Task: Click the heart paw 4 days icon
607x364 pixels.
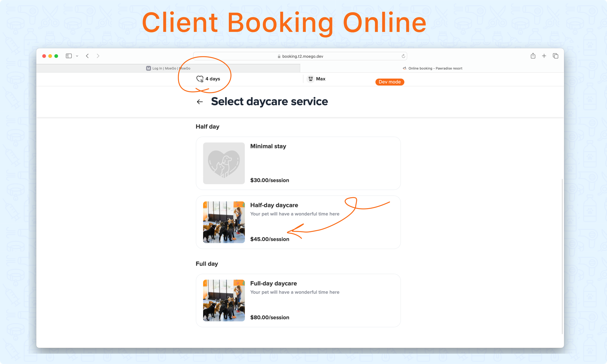Action: point(200,79)
